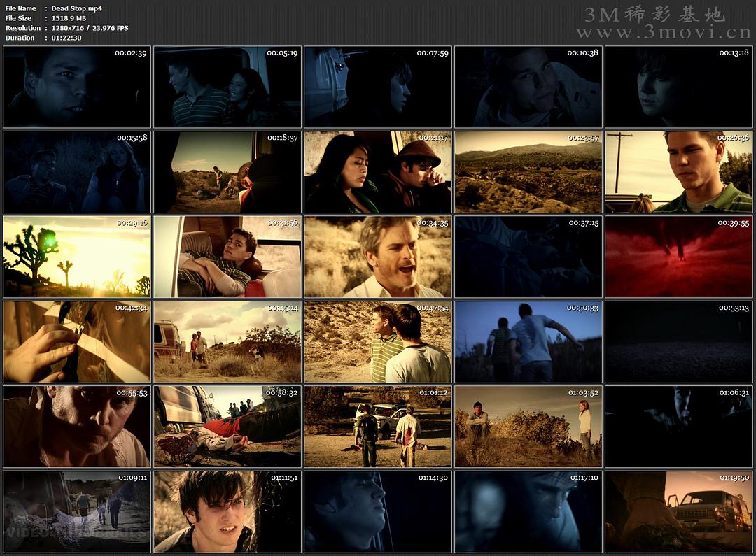This screenshot has height=556, width=756.
Task: Open the frame at 00:05:19
Action: pos(227,87)
